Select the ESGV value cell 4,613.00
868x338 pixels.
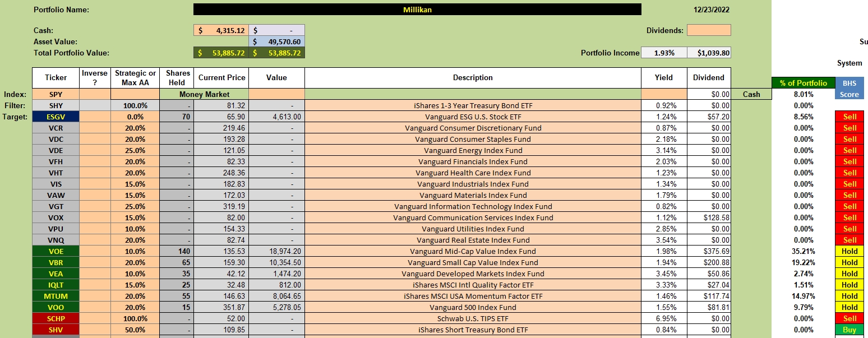click(x=277, y=117)
